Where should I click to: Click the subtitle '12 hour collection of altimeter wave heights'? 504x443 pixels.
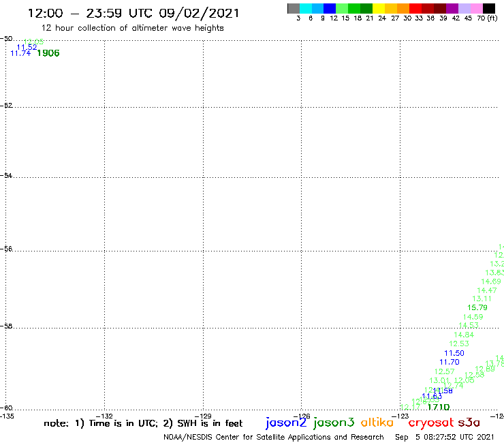pyautogui.click(x=133, y=28)
